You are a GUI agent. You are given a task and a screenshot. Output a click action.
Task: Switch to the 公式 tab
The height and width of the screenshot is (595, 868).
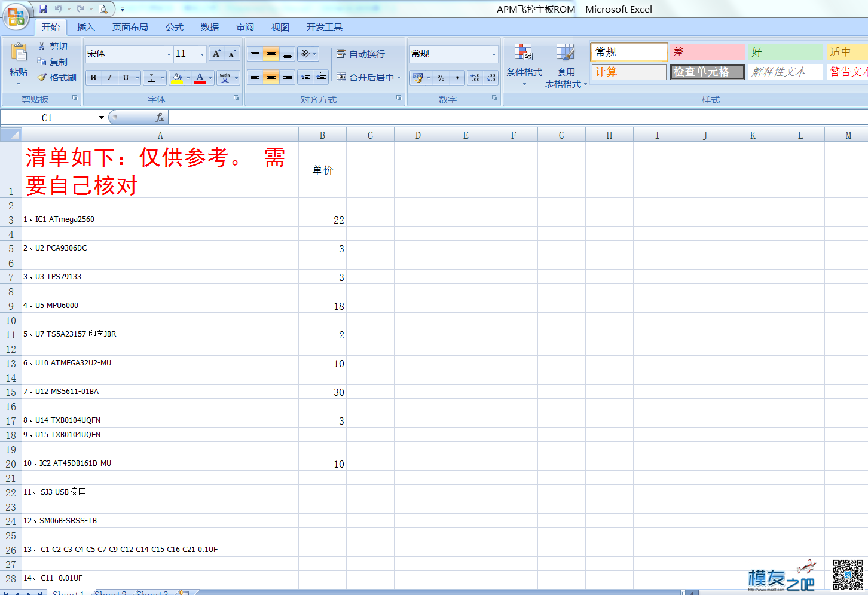(175, 27)
